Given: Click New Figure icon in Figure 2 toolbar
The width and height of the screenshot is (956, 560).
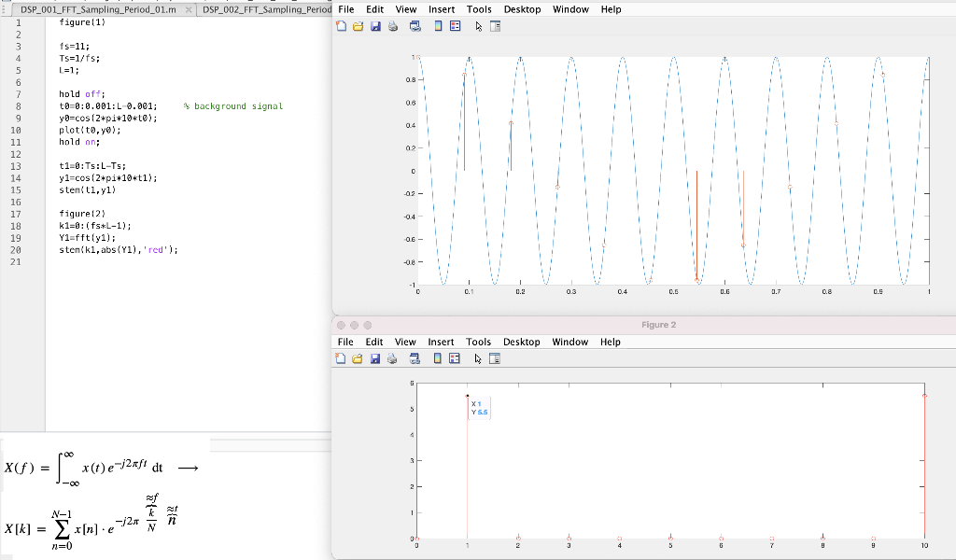Looking at the screenshot, I should (x=340, y=358).
